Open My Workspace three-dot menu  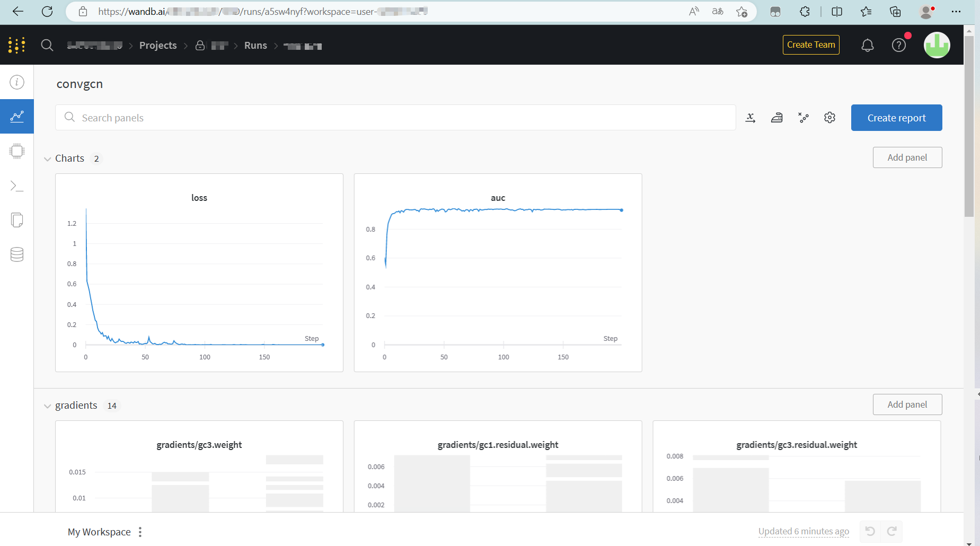pyautogui.click(x=140, y=532)
